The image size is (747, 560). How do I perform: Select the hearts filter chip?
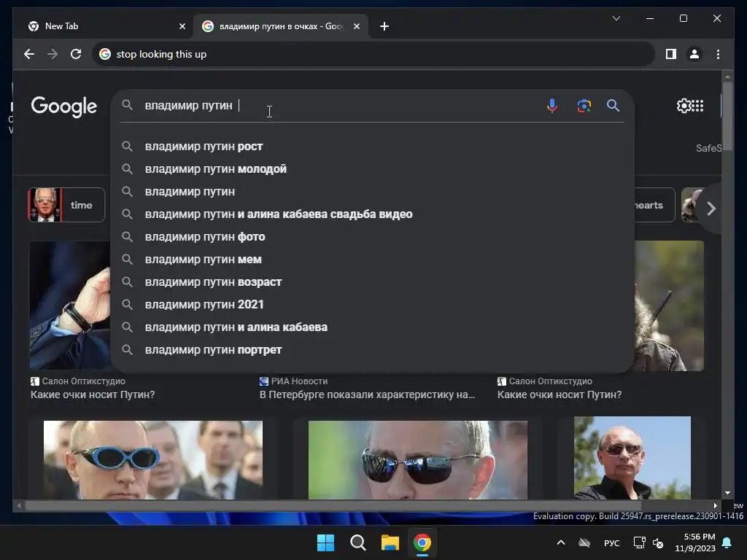click(x=654, y=205)
